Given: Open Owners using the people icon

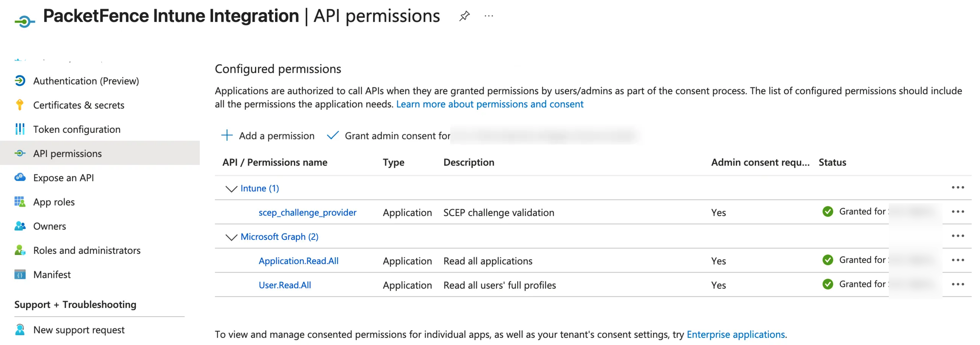Looking at the screenshot, I should pyautogui.click(x=20, y=226).
